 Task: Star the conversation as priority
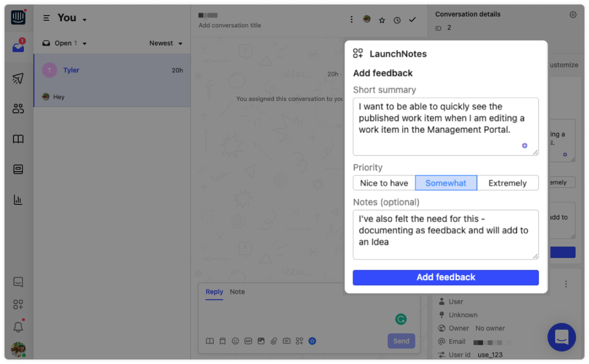[x=382, y=20]
